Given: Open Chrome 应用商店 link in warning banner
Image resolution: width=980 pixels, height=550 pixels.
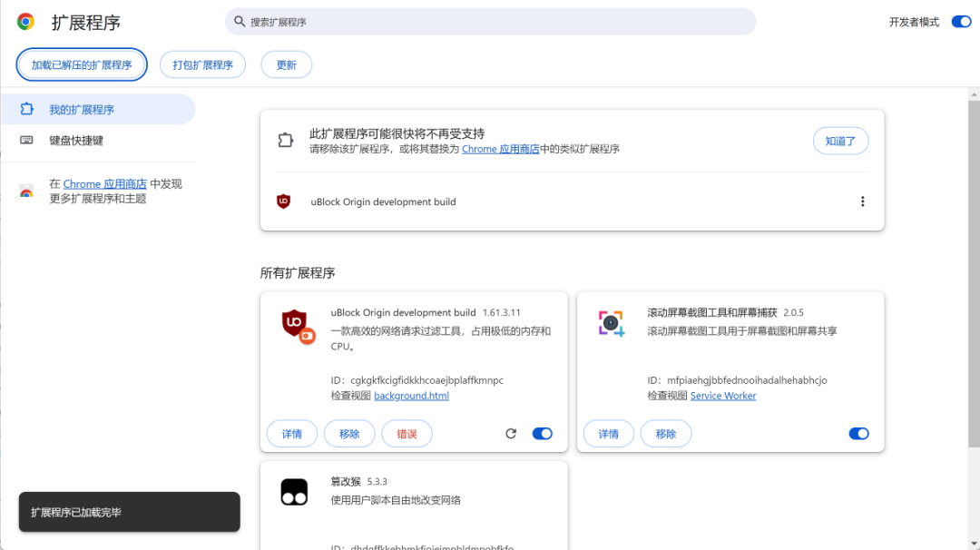Looking at the screenshot, I should pos(501,149).
